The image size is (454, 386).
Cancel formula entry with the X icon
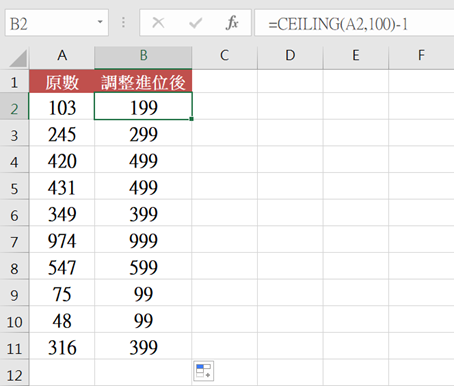point(158,23)
